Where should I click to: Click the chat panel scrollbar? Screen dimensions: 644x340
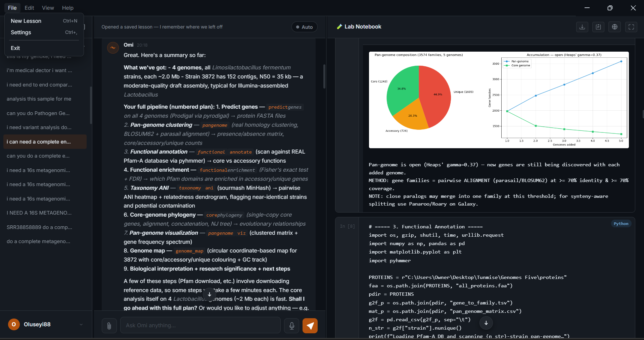324,76
